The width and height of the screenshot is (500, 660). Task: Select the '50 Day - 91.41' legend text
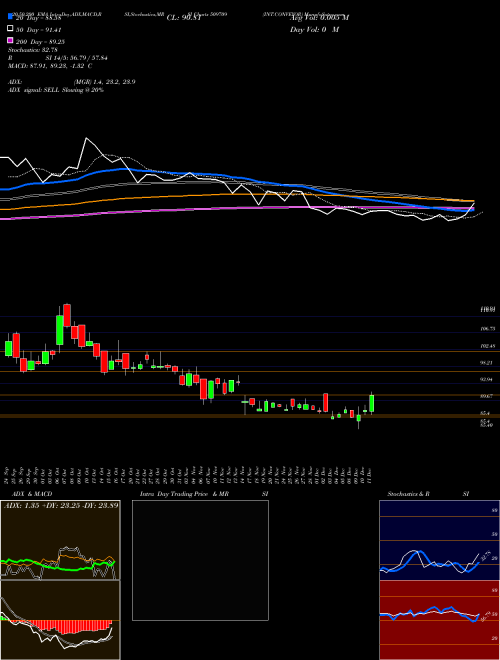tap(39, 30)
